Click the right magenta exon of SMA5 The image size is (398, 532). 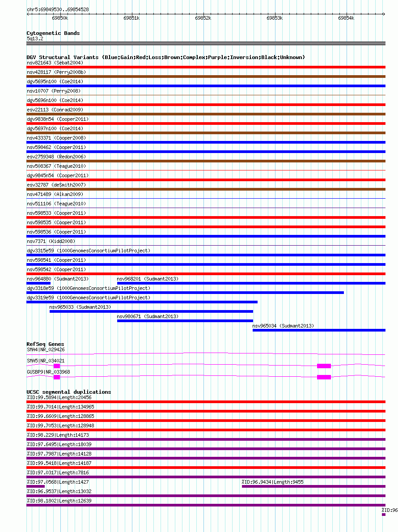(324, 366)
